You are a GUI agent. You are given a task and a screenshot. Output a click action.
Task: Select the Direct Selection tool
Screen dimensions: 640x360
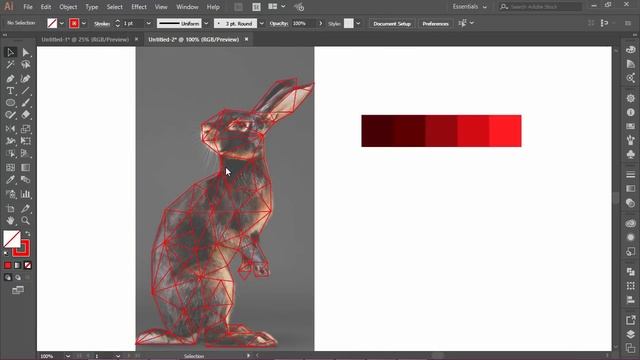(25, 52)
